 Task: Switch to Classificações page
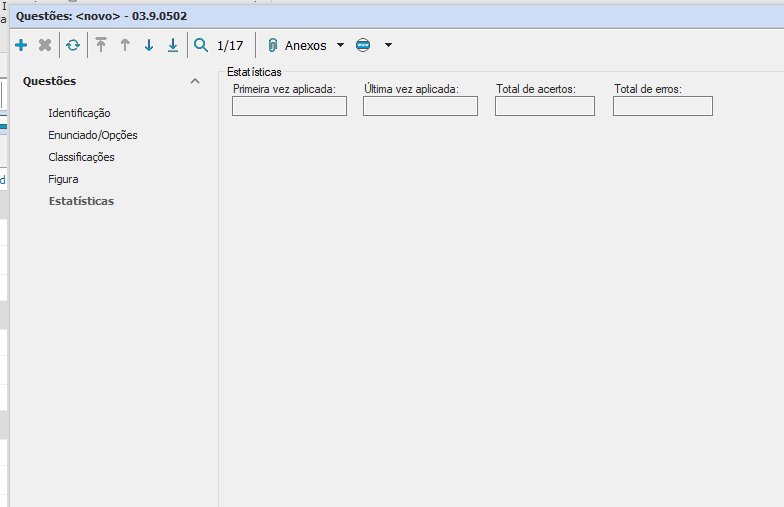pyautogui.click(x=81, y=157)
